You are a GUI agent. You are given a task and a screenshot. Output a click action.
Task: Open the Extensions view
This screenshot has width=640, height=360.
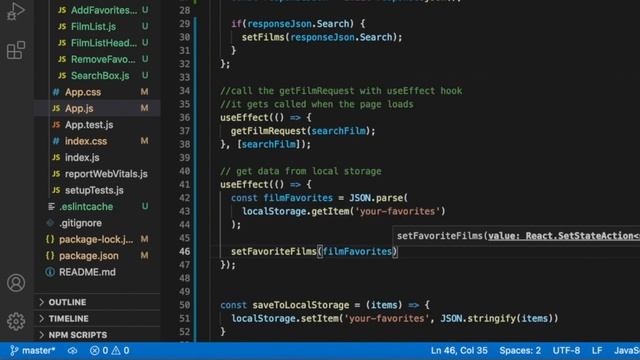(16, 50)
